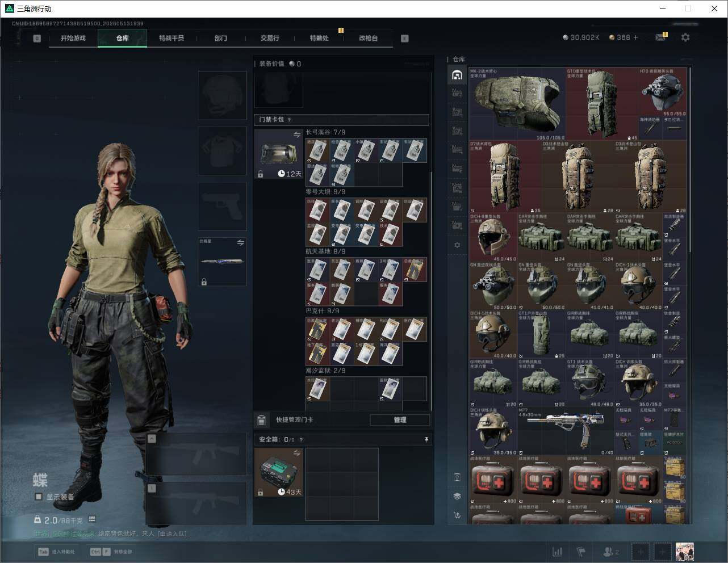Select the upper empty primary weapon slot

point(196,455)
